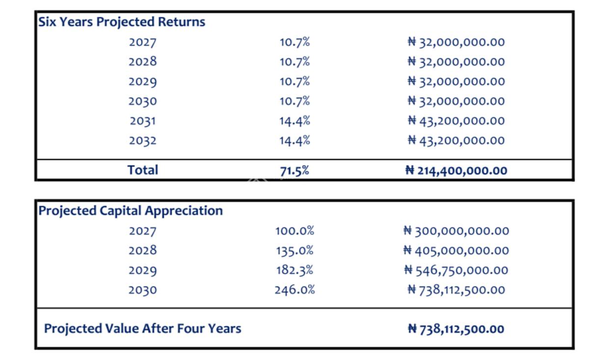589x364 pixels.
Task: Click the ₦43,200,000.00 amount for 2032
Action: [456, 141]
